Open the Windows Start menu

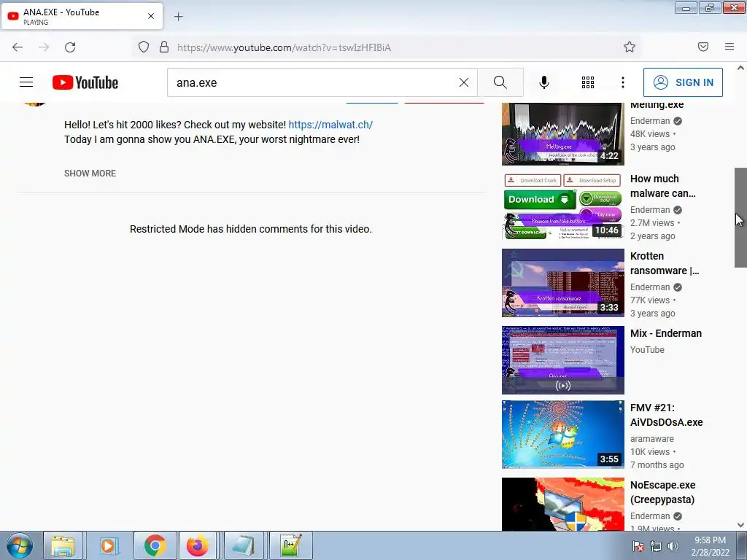click(19, 545)
